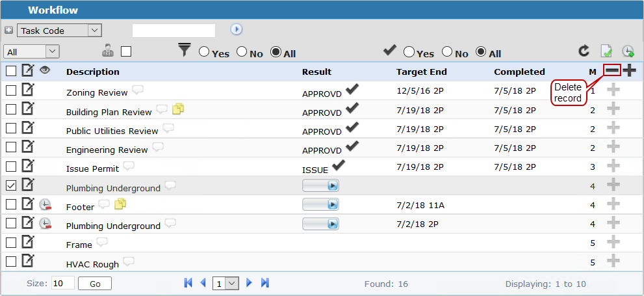644x296 pixels.
Task: Click the search text field
Action: pyautogui.click(x=174, y=30)
